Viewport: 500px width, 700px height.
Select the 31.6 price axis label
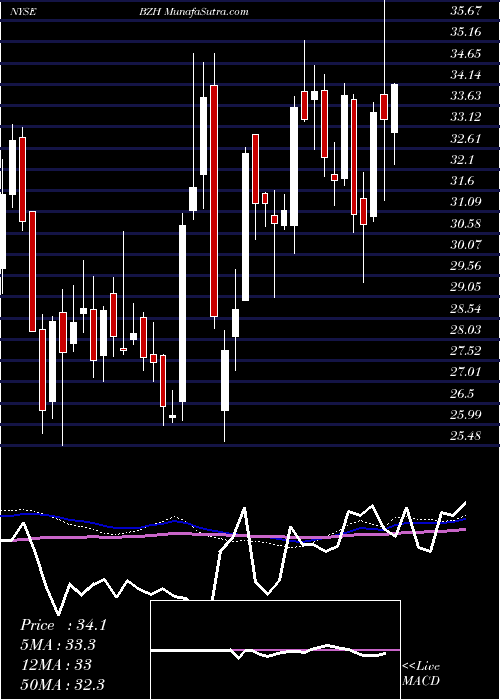[463, 181]
